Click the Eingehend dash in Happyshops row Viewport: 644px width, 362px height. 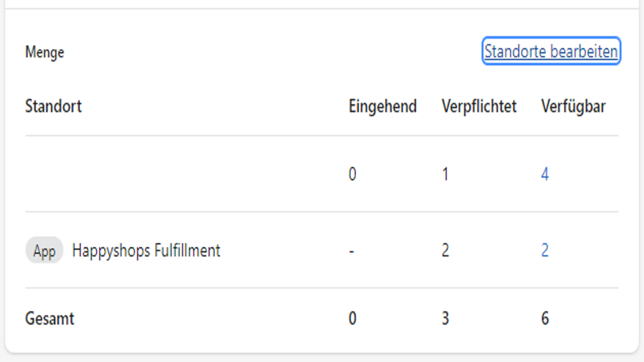click(x=351, y=251)
